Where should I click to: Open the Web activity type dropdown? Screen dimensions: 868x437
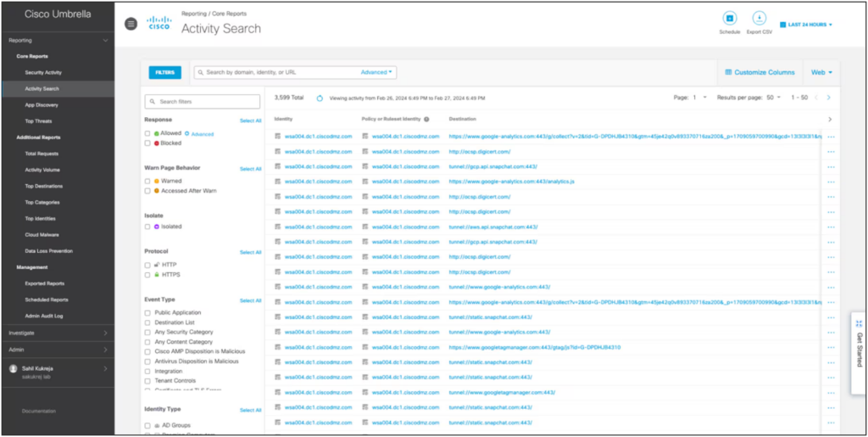821,72
